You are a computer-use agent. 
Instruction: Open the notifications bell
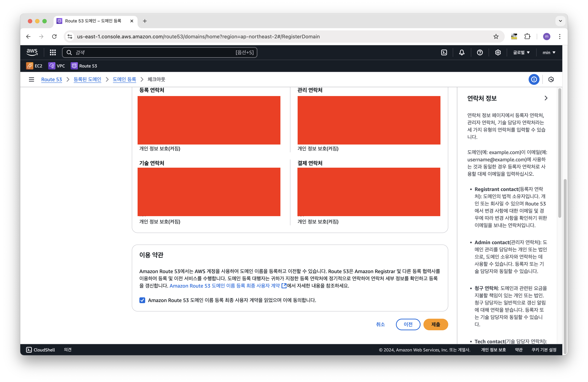click(x=461, y=52)
